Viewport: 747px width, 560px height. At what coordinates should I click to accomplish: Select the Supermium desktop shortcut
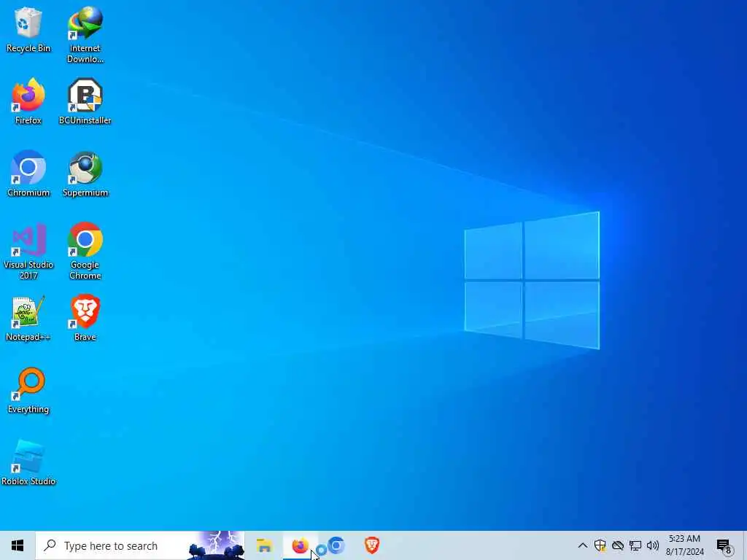tap(85, 174)
